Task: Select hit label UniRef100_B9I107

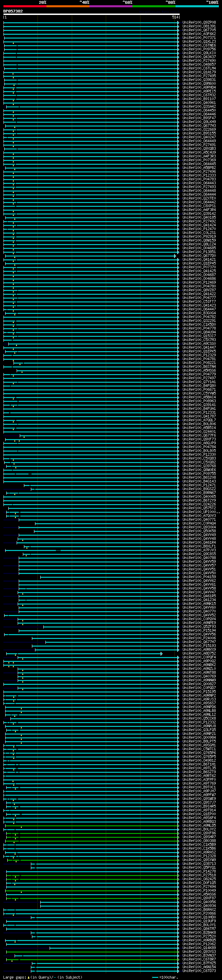Action: pyautogui.click(x=199, y=99)
